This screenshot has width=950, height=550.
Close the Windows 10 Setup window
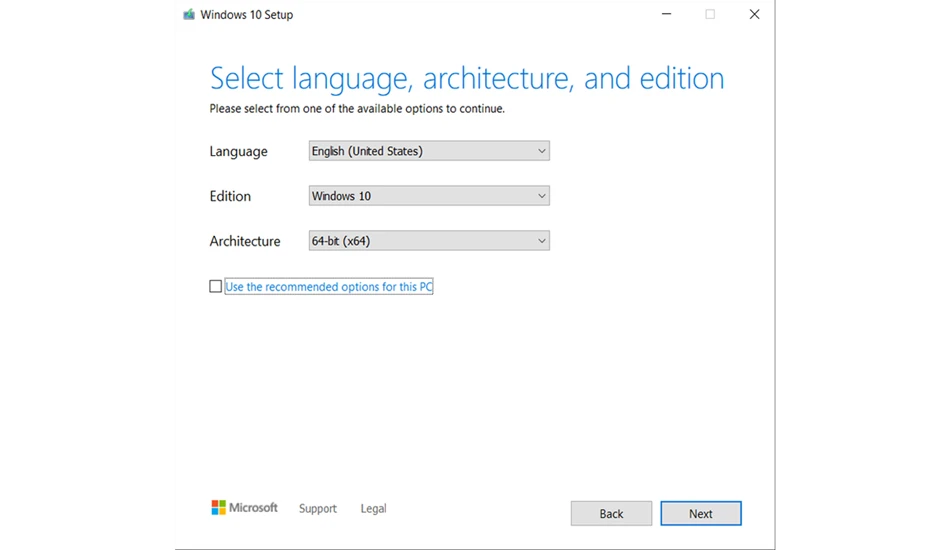coord(754,14)
